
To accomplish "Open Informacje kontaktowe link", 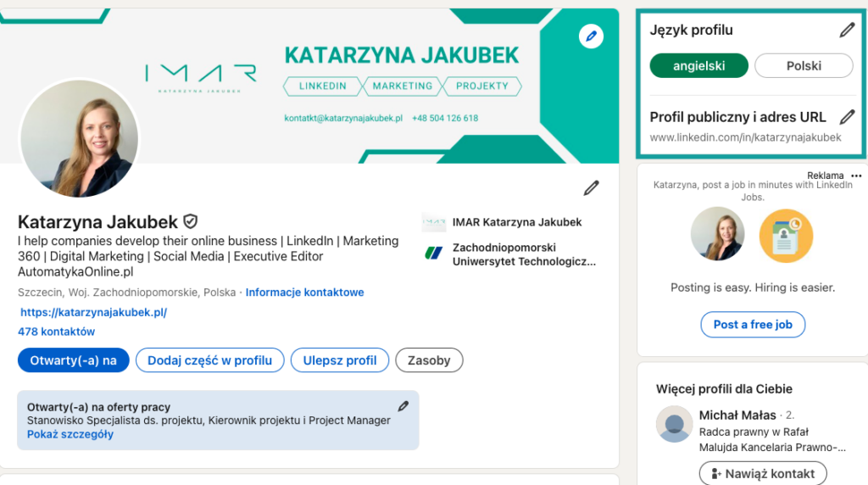I will tap(304, 293).
